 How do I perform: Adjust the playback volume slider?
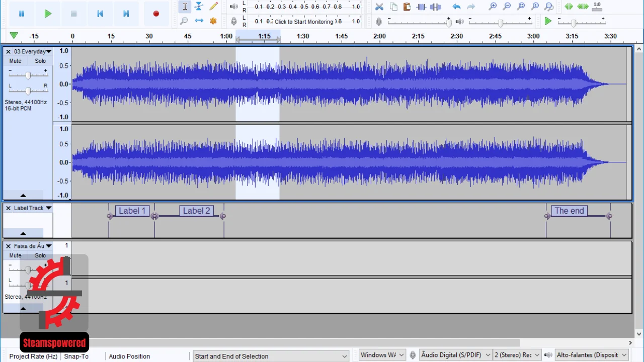click(x=500, y=23)
